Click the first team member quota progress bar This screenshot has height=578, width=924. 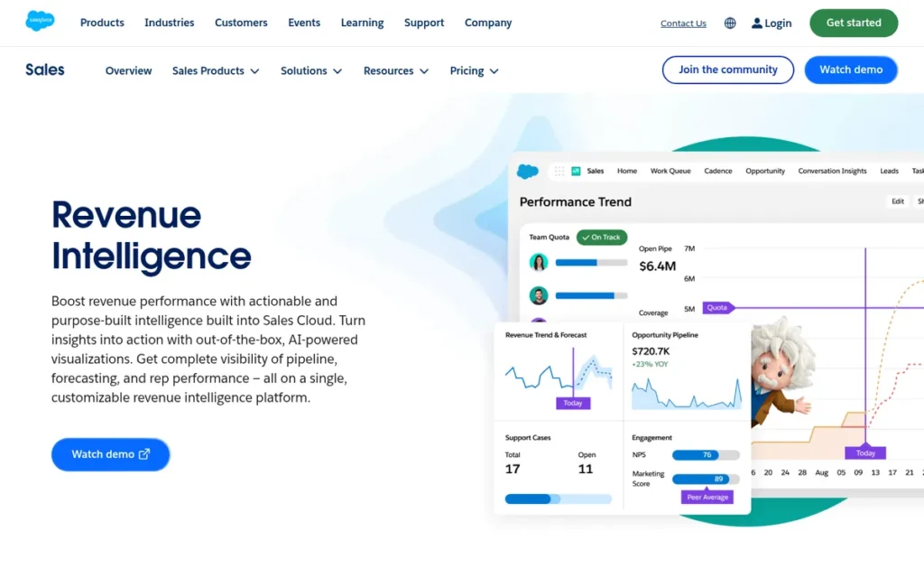pos(591,263)
